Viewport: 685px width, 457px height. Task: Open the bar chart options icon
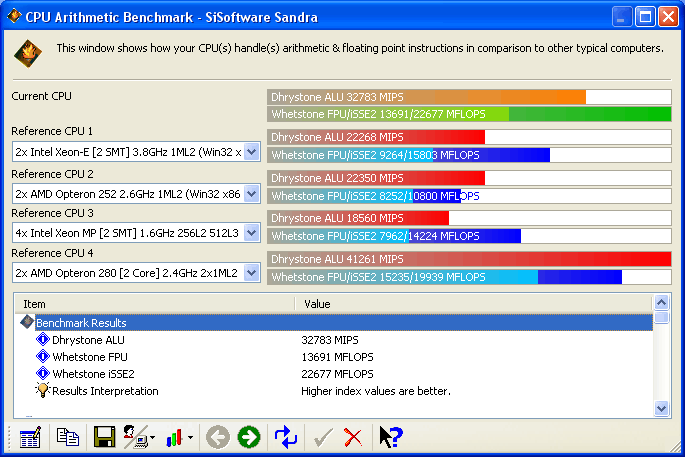click(x=174, y=437)
